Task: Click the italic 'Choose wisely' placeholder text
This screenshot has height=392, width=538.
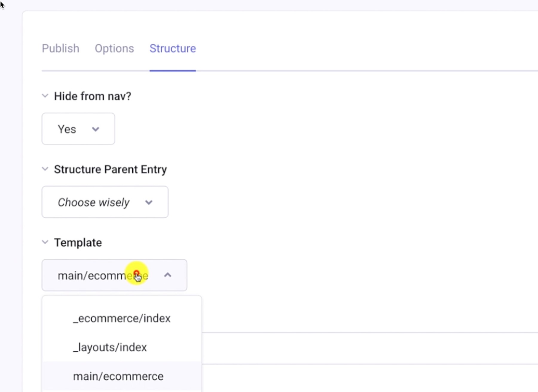Action: 94,202
